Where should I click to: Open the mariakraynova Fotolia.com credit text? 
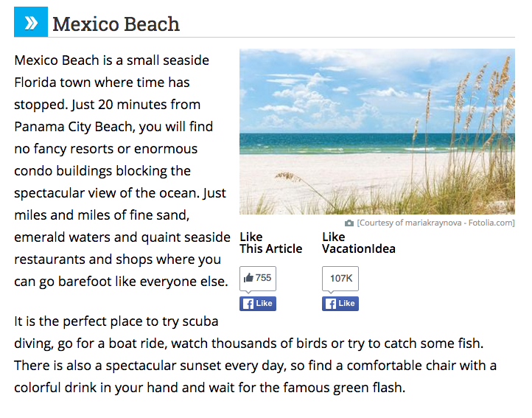tap(435, 223)
